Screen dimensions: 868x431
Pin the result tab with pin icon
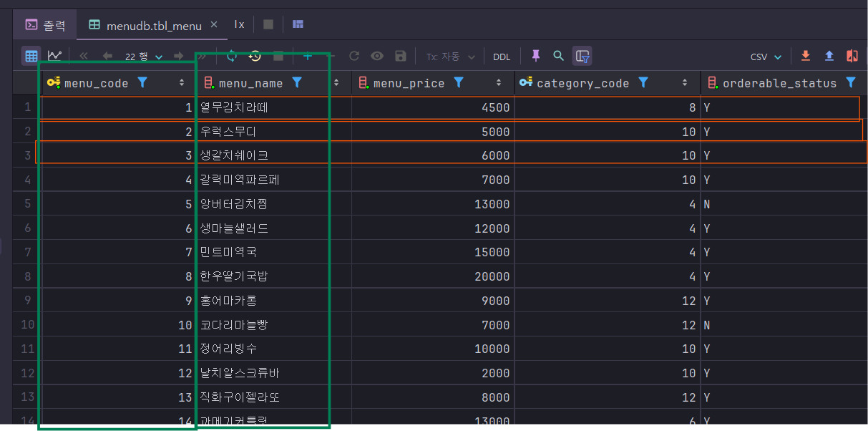535,56
